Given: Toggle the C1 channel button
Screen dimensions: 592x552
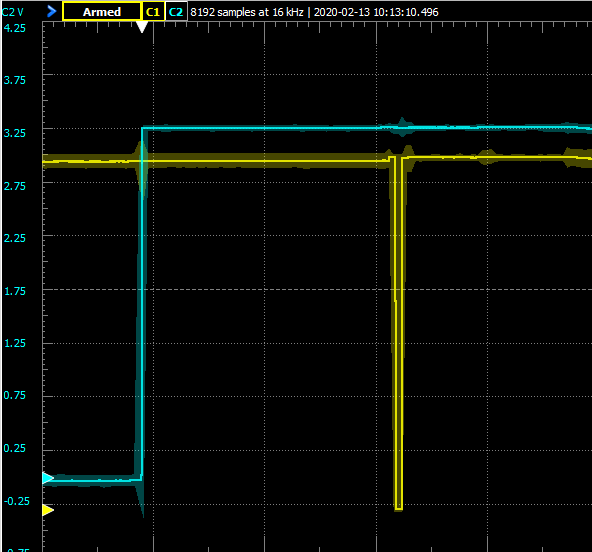Looking at the screenshot, I should 153,12.
